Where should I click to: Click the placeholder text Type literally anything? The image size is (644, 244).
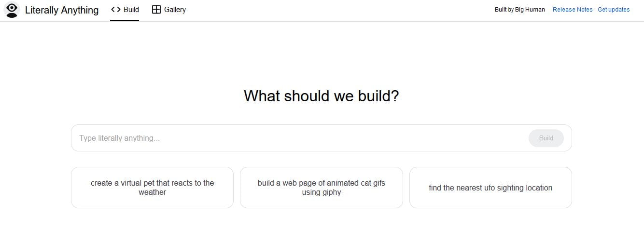tap(119, 138)
